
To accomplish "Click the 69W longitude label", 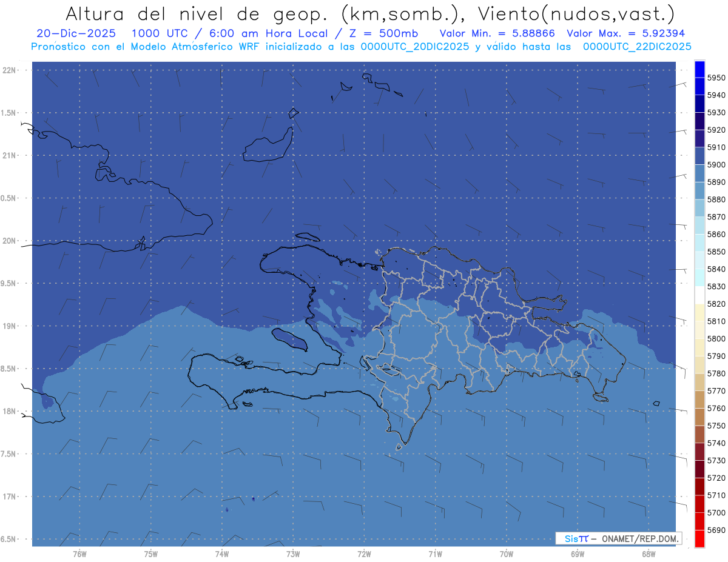I will [578, 554].
